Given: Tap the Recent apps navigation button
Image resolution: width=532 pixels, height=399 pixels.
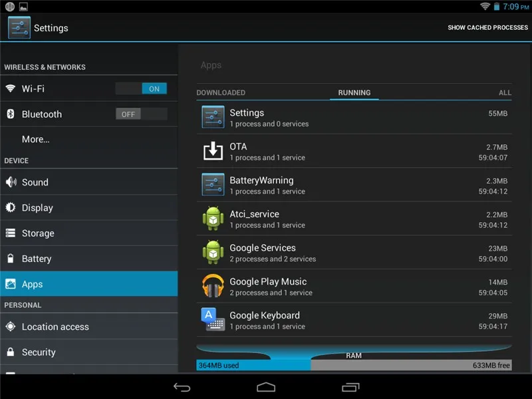Looking at the screenshot, I should [350, 387].
